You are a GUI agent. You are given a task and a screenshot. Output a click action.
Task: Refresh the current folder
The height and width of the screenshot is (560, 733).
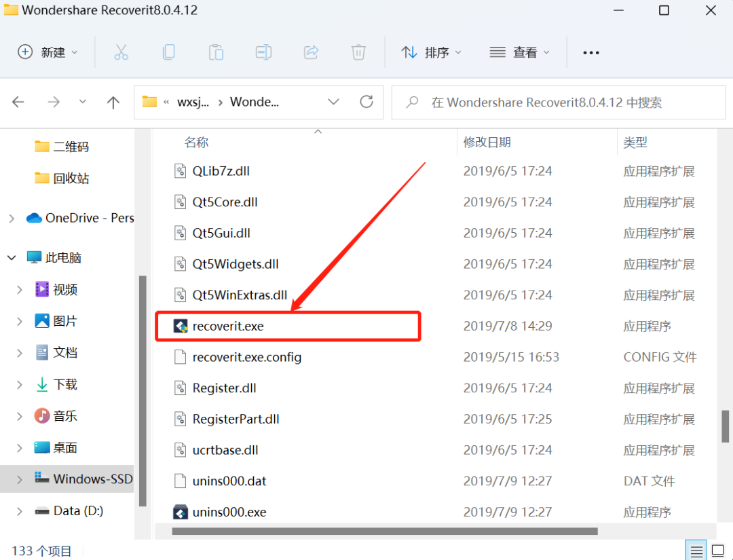pos(366,102)
